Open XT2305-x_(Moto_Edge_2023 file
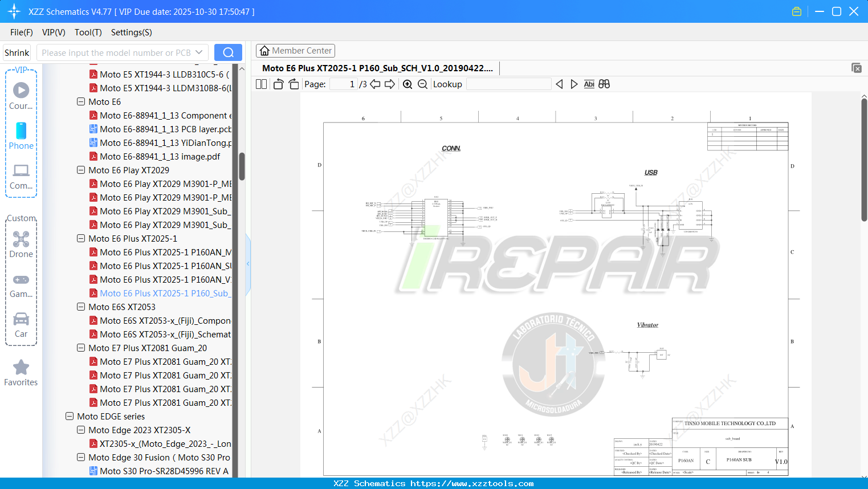The image size is (868, 489). pos(160,444)
